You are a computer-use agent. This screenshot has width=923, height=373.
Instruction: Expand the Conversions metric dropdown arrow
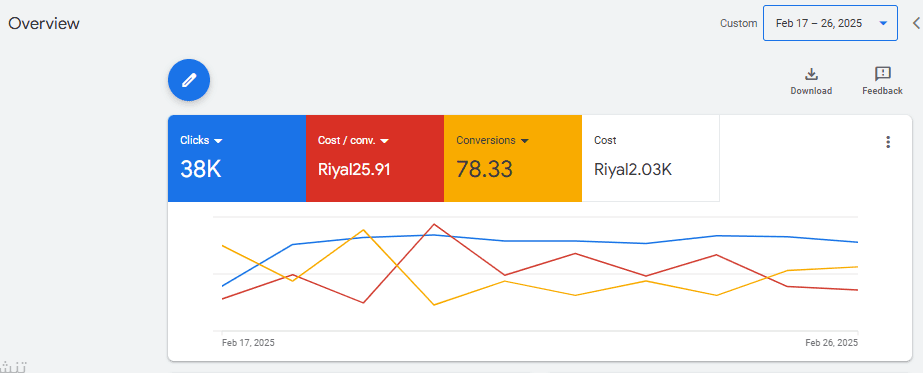524,141
